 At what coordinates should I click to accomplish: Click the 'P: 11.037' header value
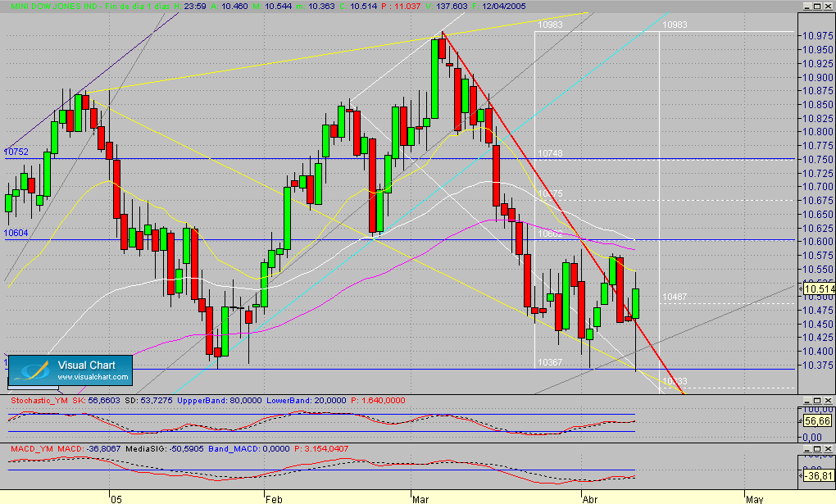point(401,7)
